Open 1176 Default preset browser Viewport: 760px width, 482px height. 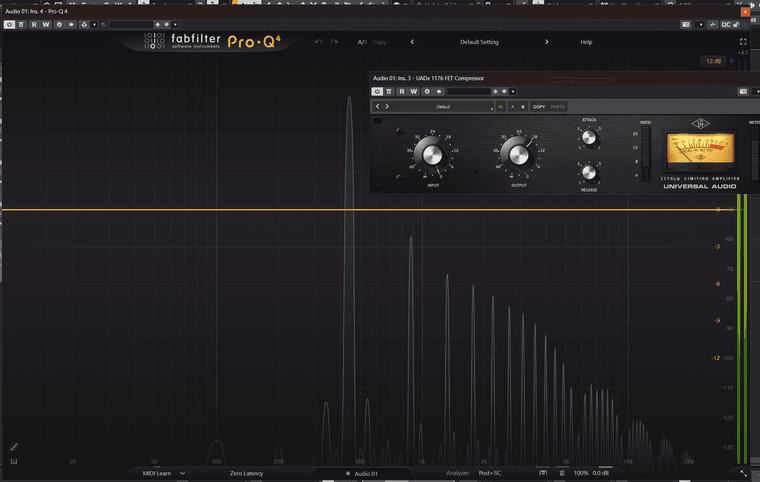(443, 107)
